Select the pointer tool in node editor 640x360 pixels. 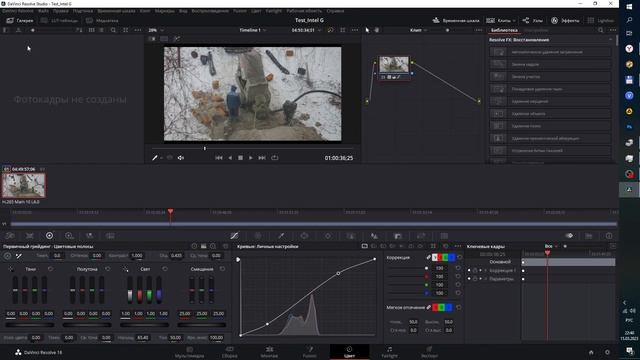point(367,30)
